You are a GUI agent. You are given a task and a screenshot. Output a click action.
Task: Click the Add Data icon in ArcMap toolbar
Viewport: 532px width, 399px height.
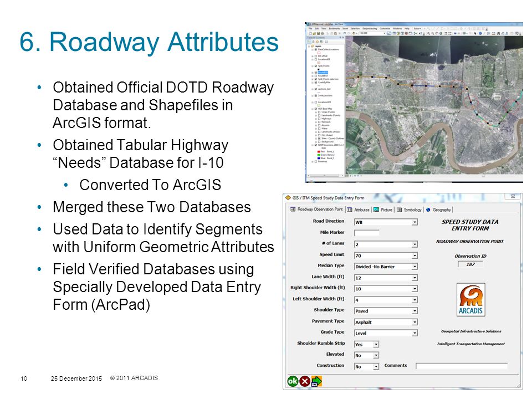pyautogui.click(x=354, y=33)
